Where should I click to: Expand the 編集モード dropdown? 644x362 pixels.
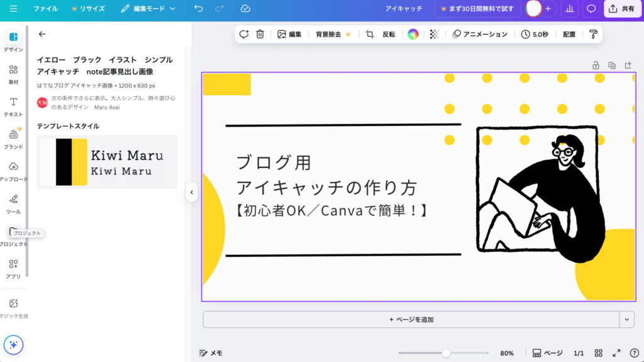[x=148, y=8]
